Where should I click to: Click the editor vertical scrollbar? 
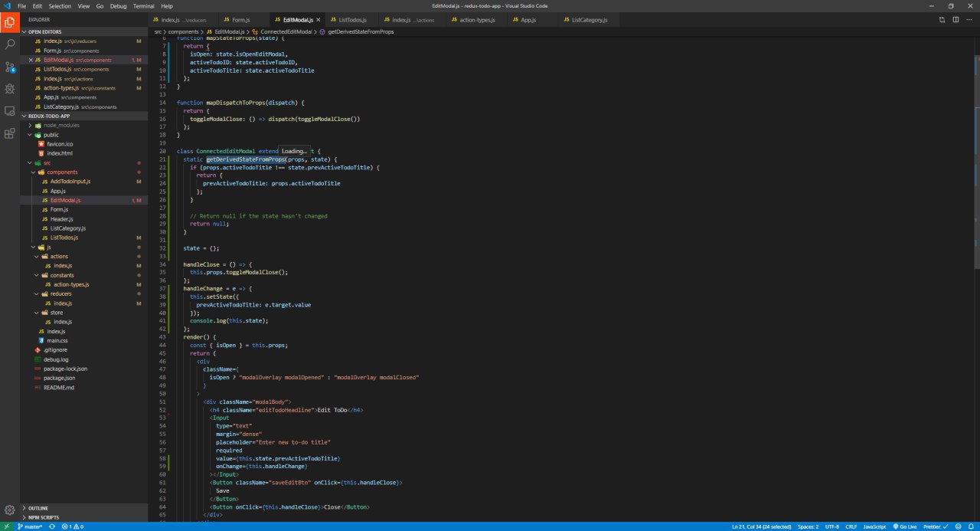[x=976, y=153]
